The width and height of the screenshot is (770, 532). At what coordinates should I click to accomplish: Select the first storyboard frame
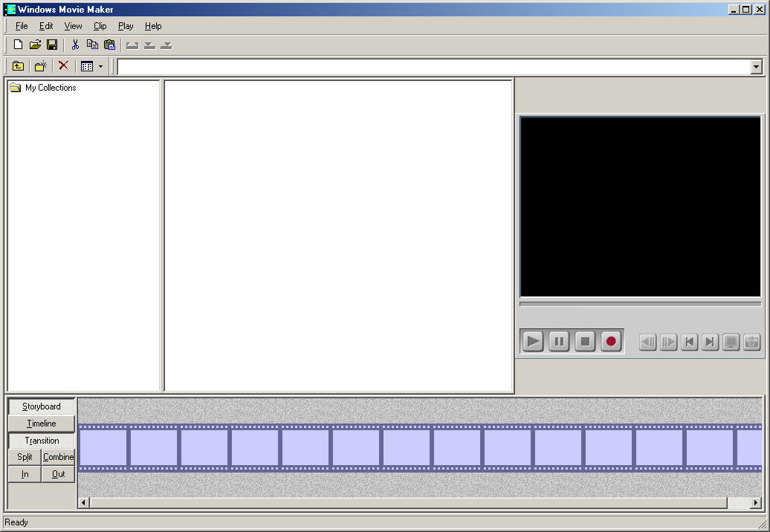point(103,447)
